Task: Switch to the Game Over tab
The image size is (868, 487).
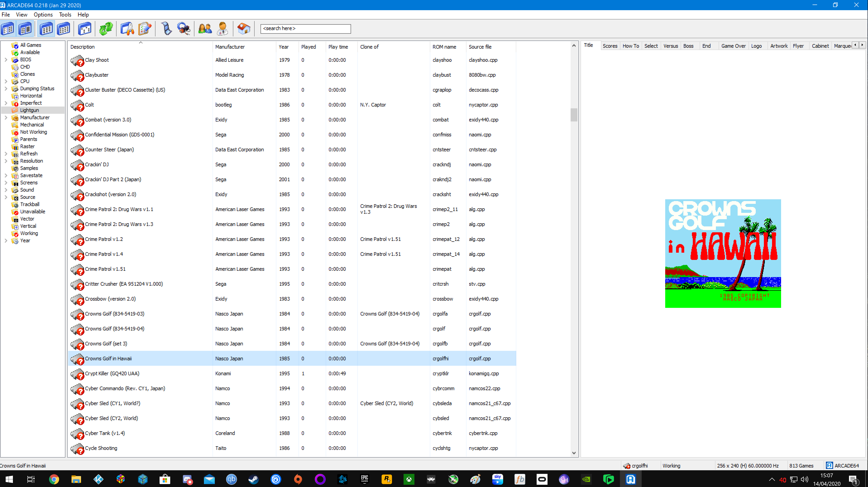Action: pos(733,46)
